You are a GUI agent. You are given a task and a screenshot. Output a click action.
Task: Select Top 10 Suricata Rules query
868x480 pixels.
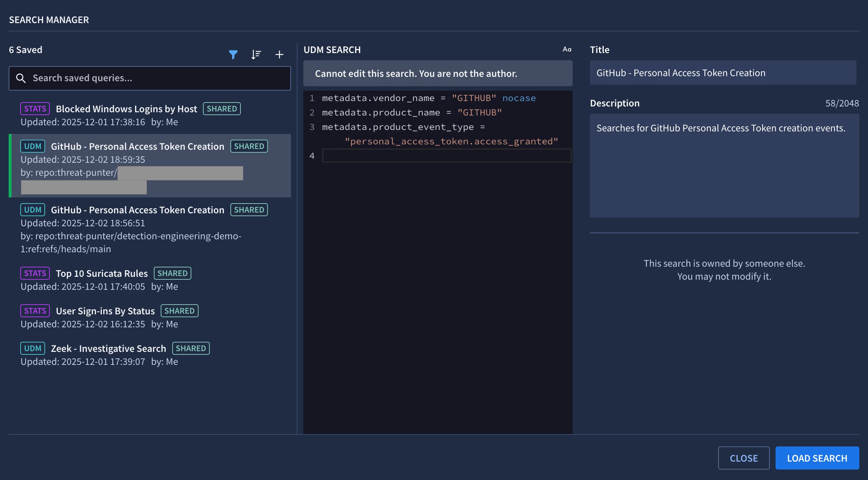101,274
